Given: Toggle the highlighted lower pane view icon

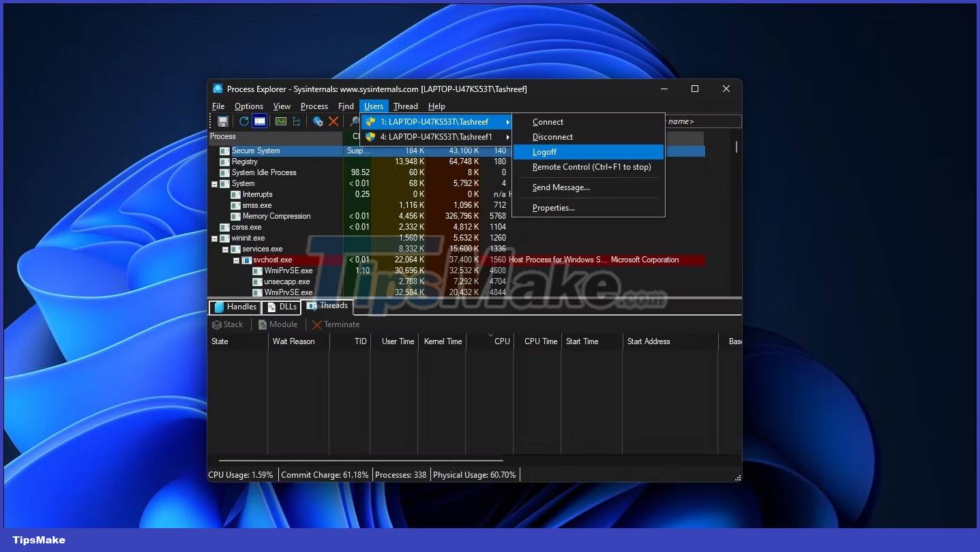Looking at the screenshot, I should point(259,121).
